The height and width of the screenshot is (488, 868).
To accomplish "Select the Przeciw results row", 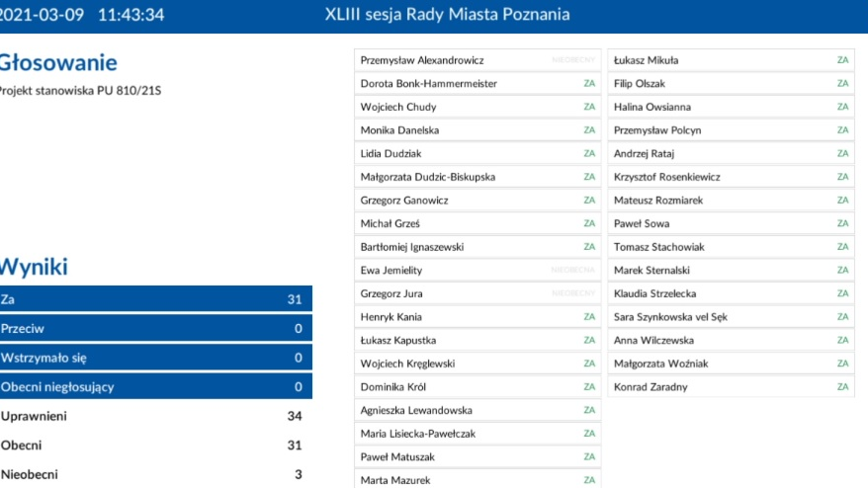I will pyautogui.click(x=155, y=329).
